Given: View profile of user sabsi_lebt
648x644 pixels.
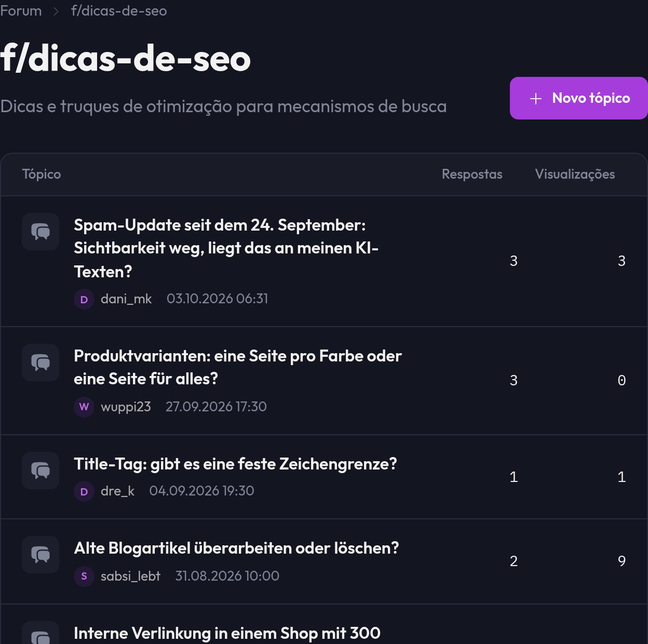Looking at the screenshot, I should pyautogui.click(x=130, y=576).
